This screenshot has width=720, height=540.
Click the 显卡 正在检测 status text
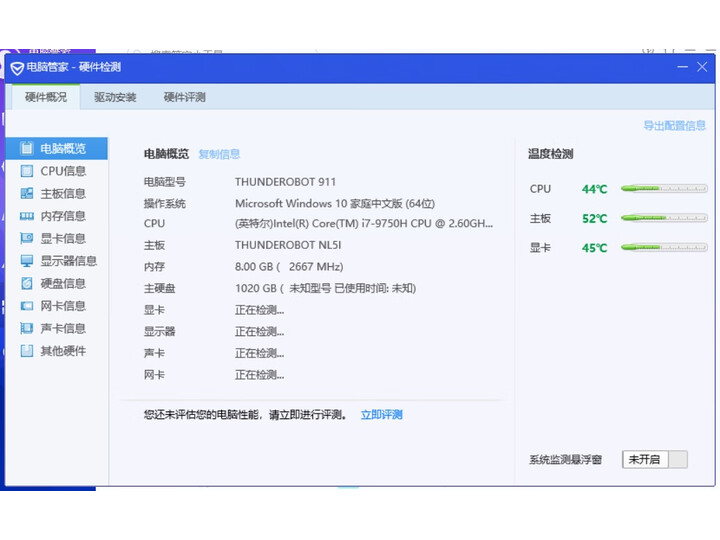point(259,310)
